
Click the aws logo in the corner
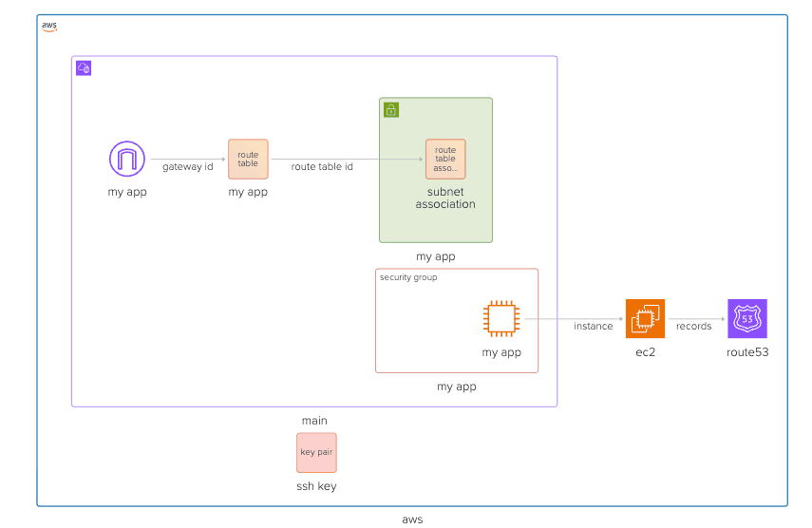coord(49,26)
